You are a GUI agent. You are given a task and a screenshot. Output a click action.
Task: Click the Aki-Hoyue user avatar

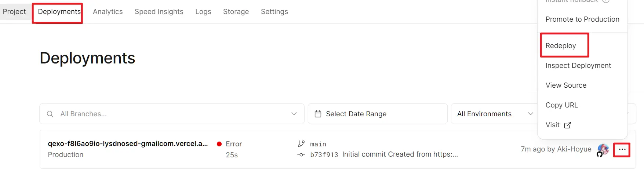click(x=603, y=149)
